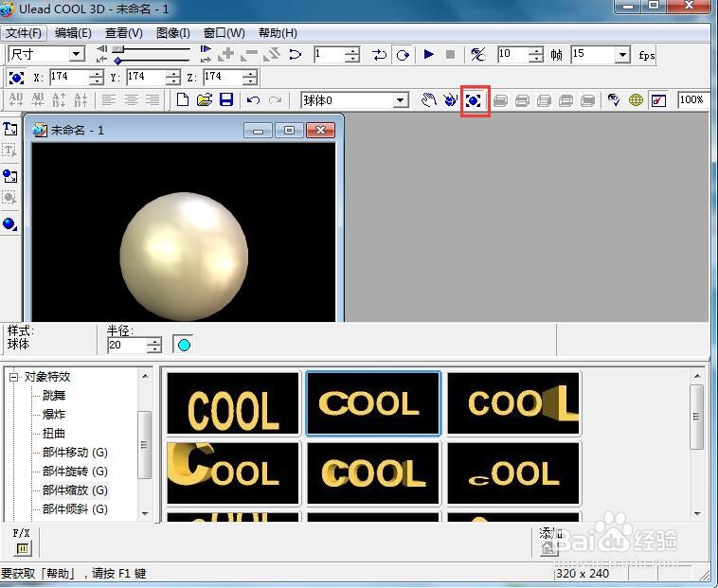Select align left text icon
This screenshot has height=588, width=718.
(109, 99)
